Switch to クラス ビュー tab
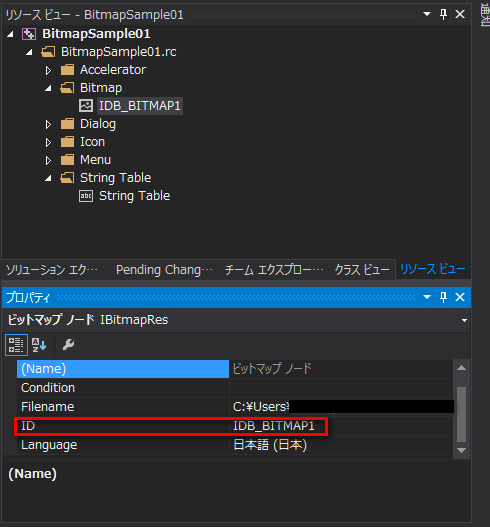This screenshot has height=527, width=490. point(362,270)
